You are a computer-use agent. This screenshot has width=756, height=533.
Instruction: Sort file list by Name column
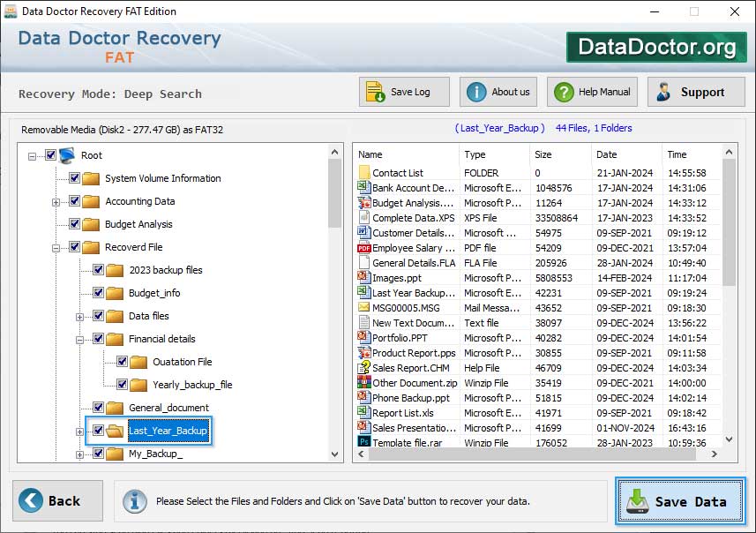tap(407, 154)
